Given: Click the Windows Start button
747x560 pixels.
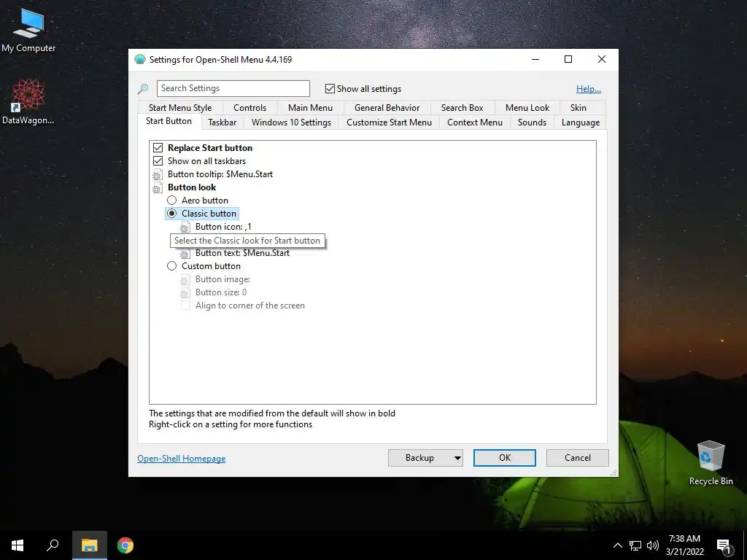Looking at the screenshot, I should (18, 545).
